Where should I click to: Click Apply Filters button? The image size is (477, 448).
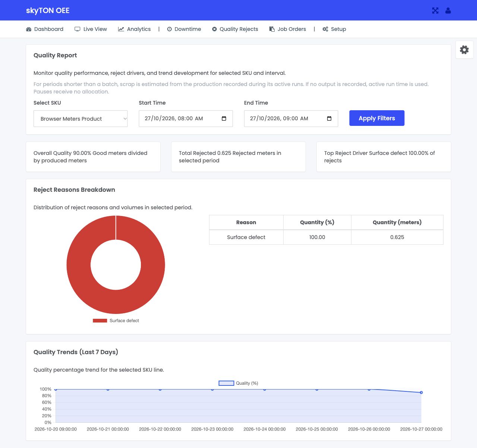pos(377,118)
